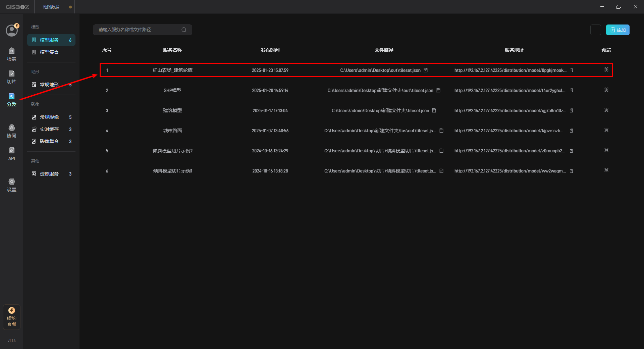Click file path C:\Users\admin\Desktop\out\tileset.json

(x=380, y=70)
